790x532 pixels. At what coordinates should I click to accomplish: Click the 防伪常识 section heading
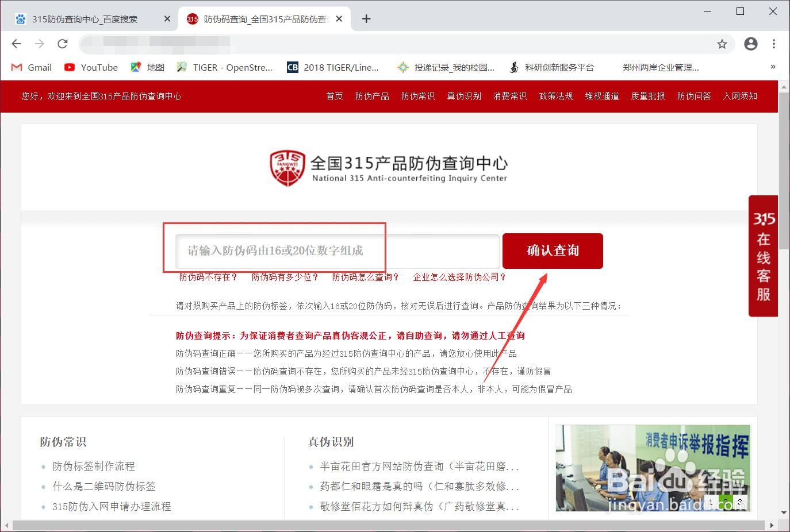[x=63, y=442]
